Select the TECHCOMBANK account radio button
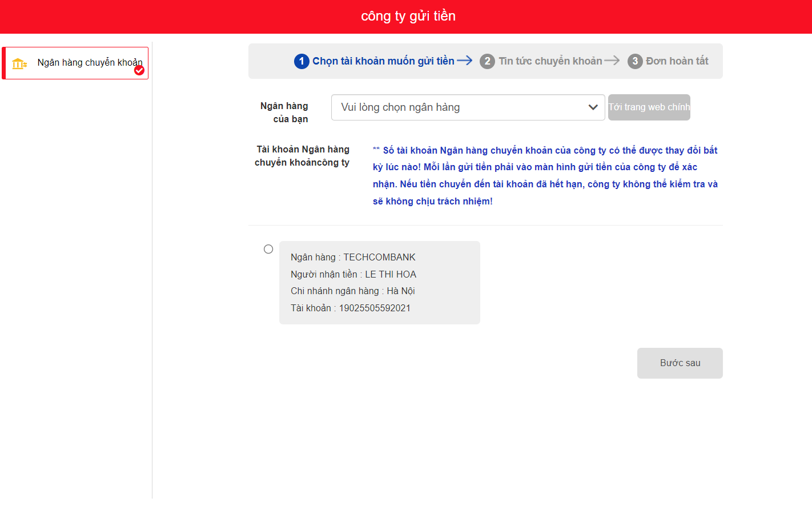The image size is (812, 518). tap(268, 249)
